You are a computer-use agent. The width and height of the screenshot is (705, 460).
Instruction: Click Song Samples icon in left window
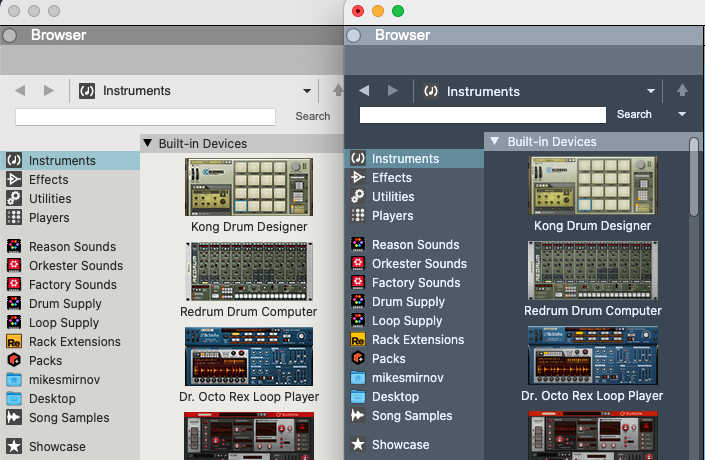coord(14,417)
